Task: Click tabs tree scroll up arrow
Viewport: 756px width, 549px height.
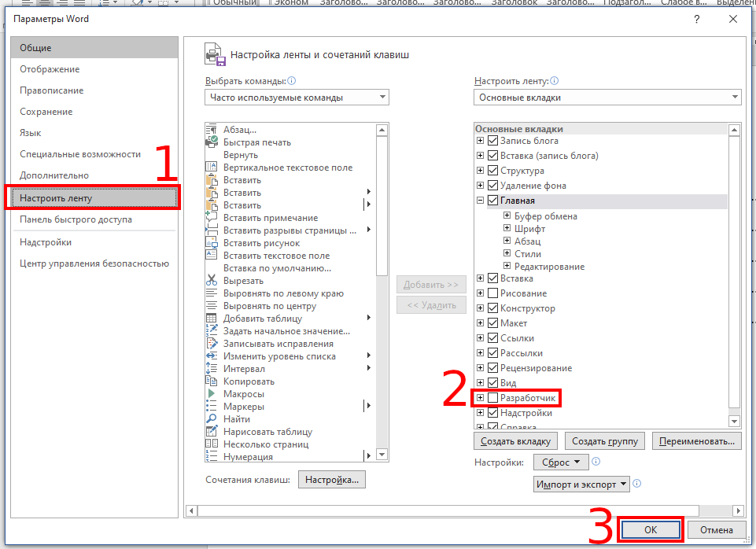Action: coord(734,130)
